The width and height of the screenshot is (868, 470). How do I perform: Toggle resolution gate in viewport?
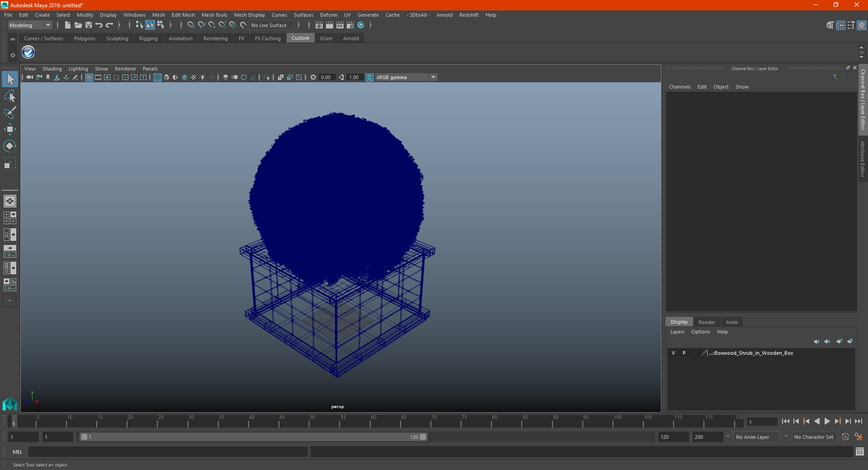click(107, 77)
